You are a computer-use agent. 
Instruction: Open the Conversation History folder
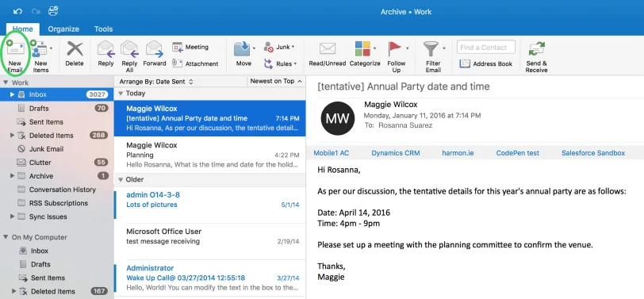(x=56, y=190)
